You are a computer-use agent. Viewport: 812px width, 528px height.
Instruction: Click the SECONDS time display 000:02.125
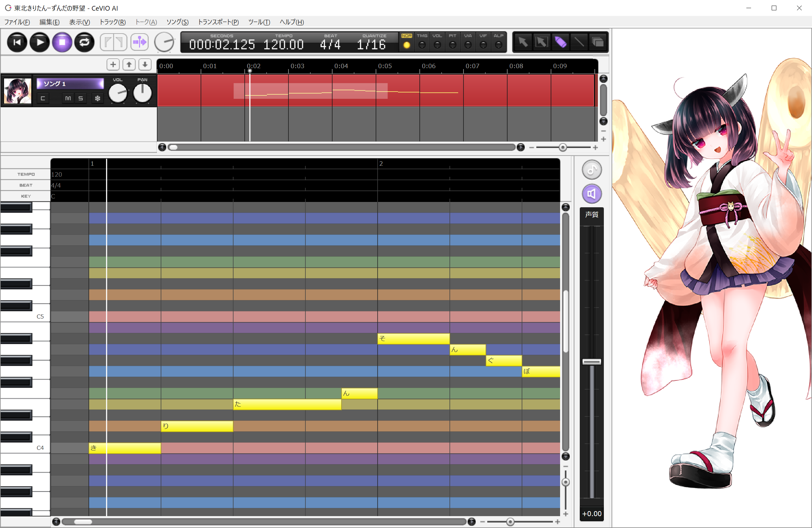tap(222, 45)
